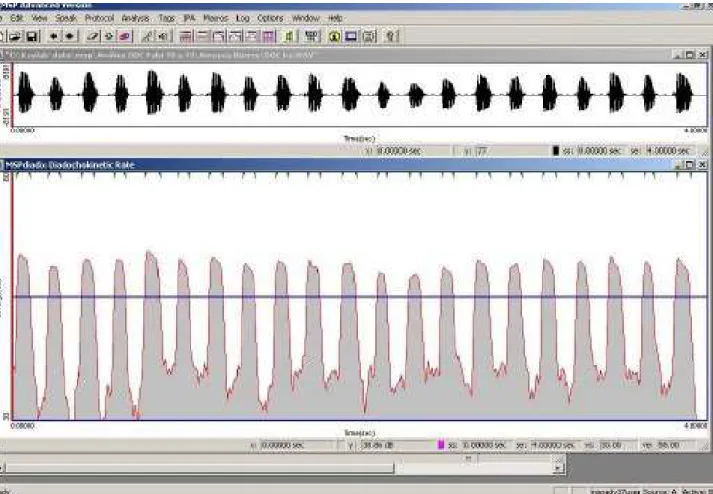Click the yellow circle toolbar icon

(x=334, y=36)
